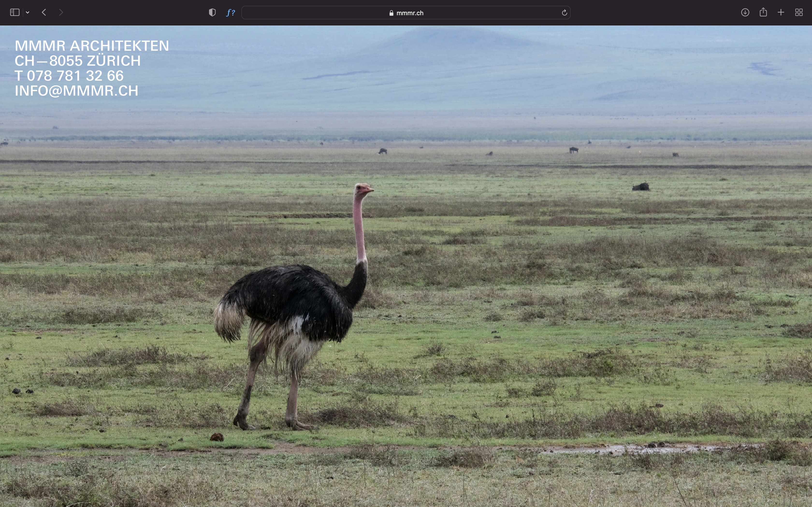Click the T 078 781 32 66 phone number
Image resolution: width=812 pixels, height=507 pixels.
click(x=69, y=76)
